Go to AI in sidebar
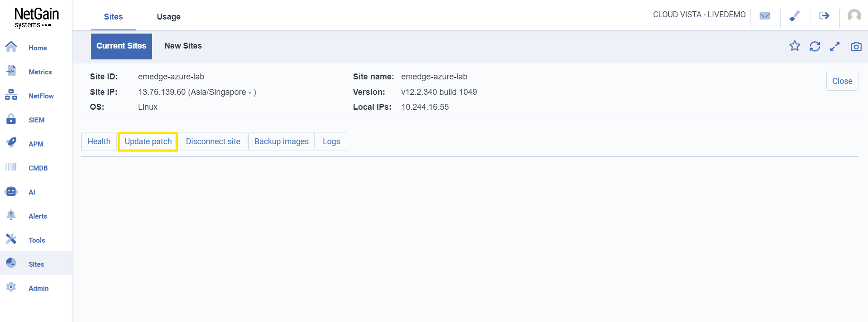The height and width of the screenshot is (322, 868). coord(32,192)
